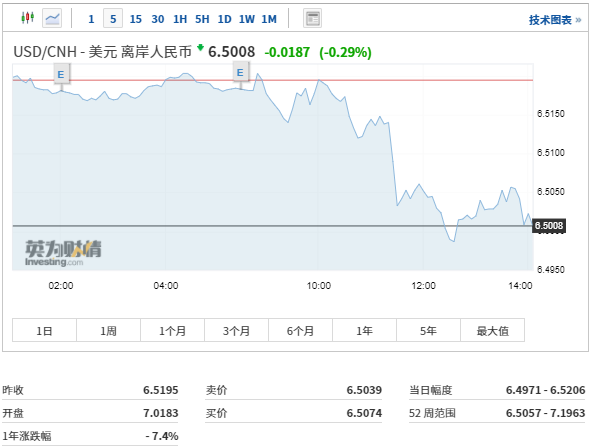593x447 pixels.
Task: Open the news table layout icon
Action: 312,18
